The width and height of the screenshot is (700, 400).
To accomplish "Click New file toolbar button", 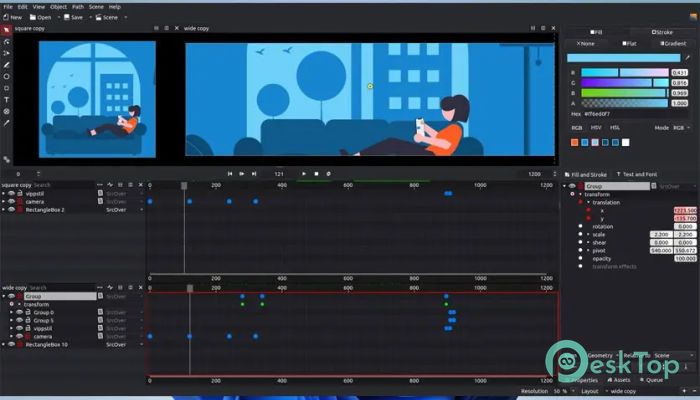I will (x=12, y=17).
